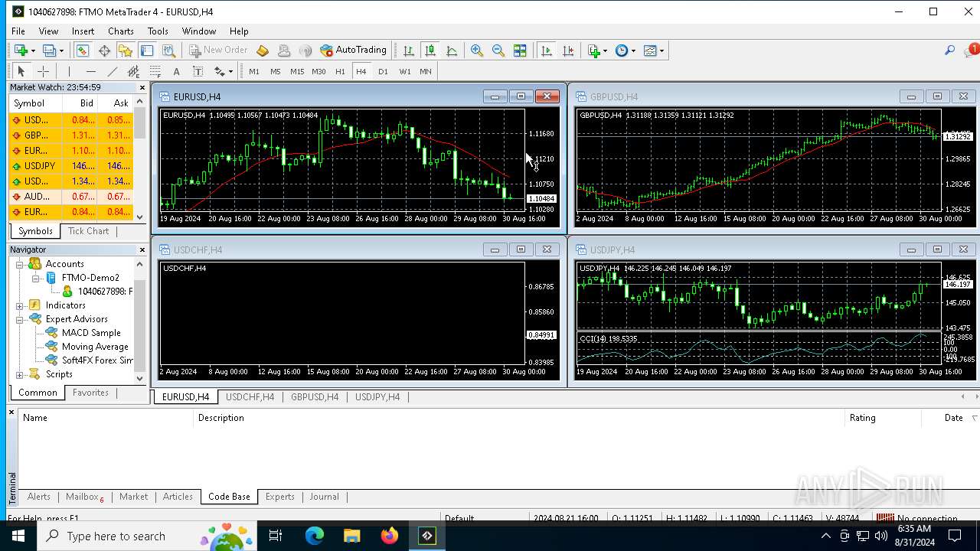
Task: Open the Mailbox terminal tab
Action: [84, 497]
